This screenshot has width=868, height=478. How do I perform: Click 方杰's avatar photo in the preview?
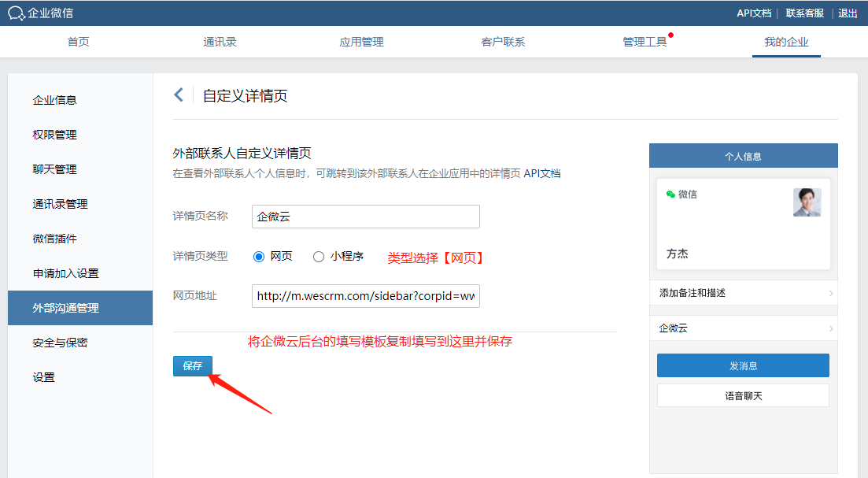pyautogui.click(x=807, y=202)
